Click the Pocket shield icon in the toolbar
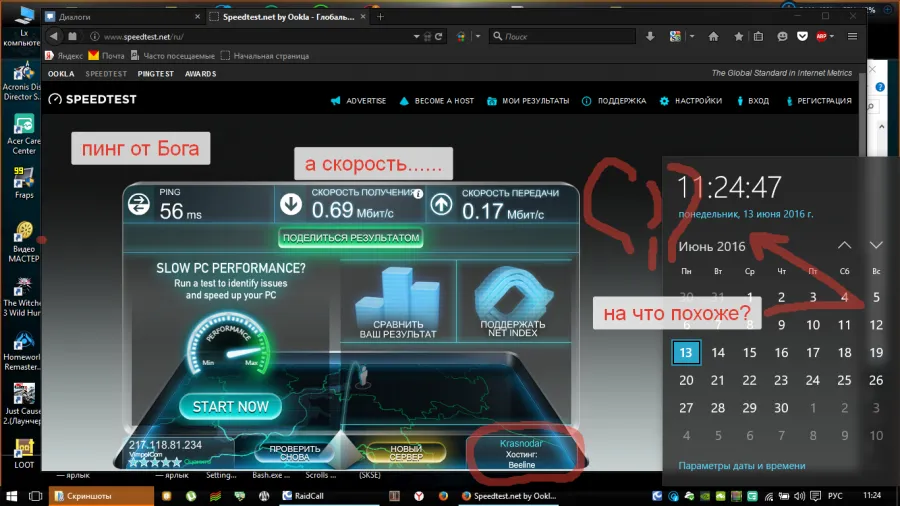The height and width of the screenshot is (506, 900). pyautogui.click(x=802, y=36)
